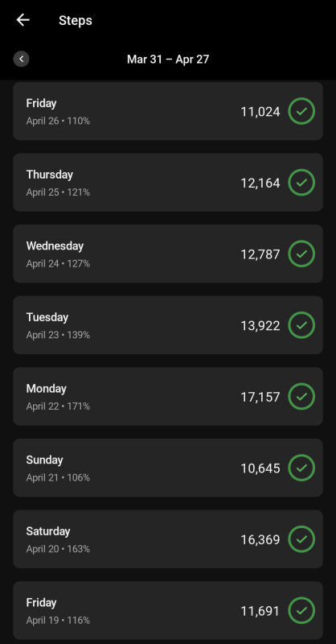Open Thursday April 25 step entry
The width and height of the screenshot is (336, 644).
[168, 183]
